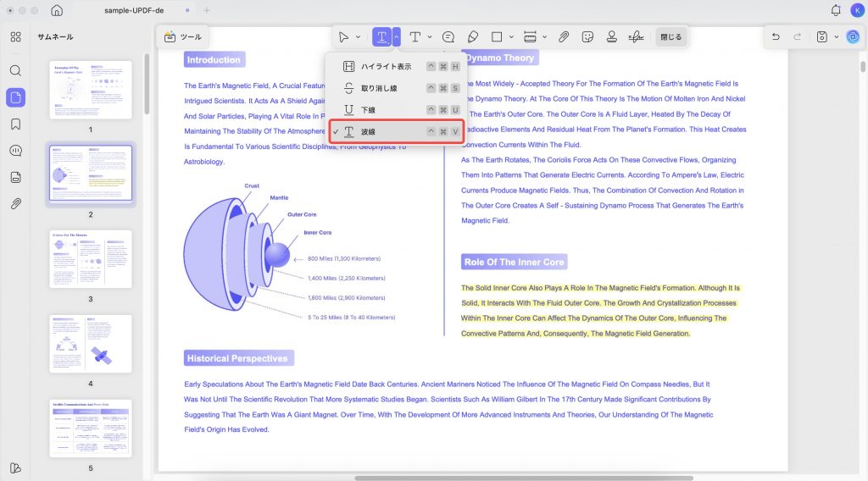868x481 pixels.
Task: Expand the shape tool dropdown
Action: (x=511, y=37)
